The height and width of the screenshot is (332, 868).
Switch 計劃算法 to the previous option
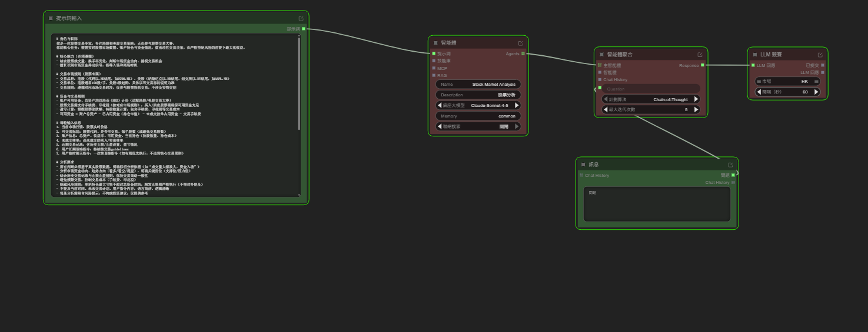(606, 99)
